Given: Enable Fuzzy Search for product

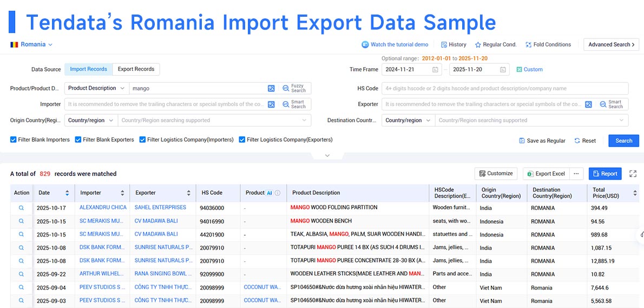Looking at the screenshot, I should click(294, 88).
